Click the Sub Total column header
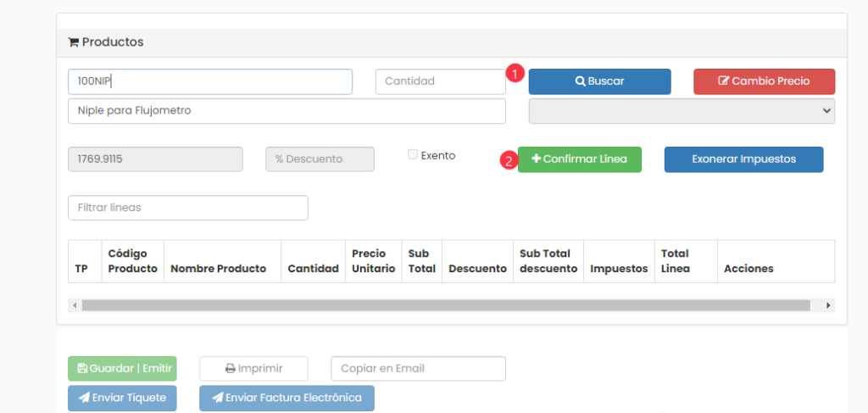This screenshot has width=868, height=413. (422, 261)
